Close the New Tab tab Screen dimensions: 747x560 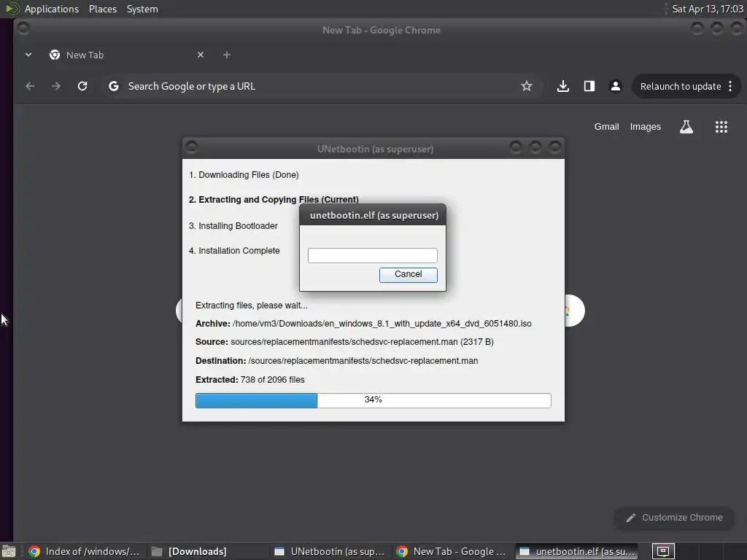click(201, 55)
